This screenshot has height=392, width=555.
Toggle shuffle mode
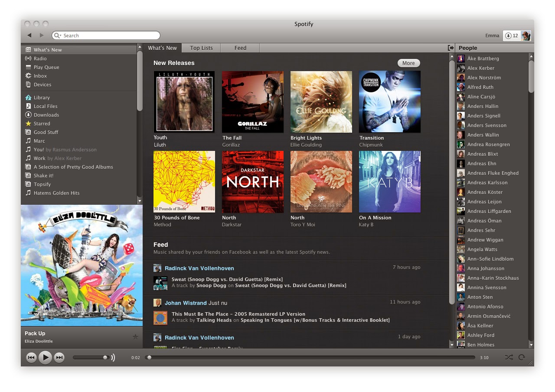coord(509,357)
